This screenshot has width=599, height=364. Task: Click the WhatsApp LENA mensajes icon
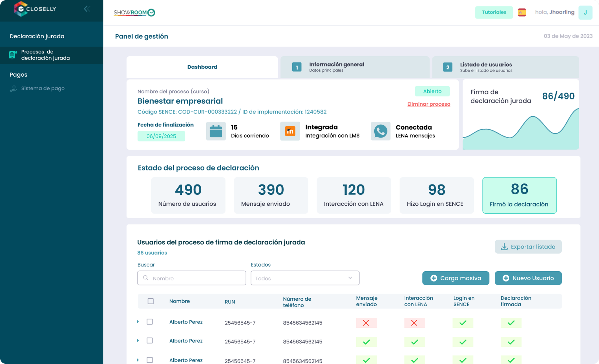[381, 131]
